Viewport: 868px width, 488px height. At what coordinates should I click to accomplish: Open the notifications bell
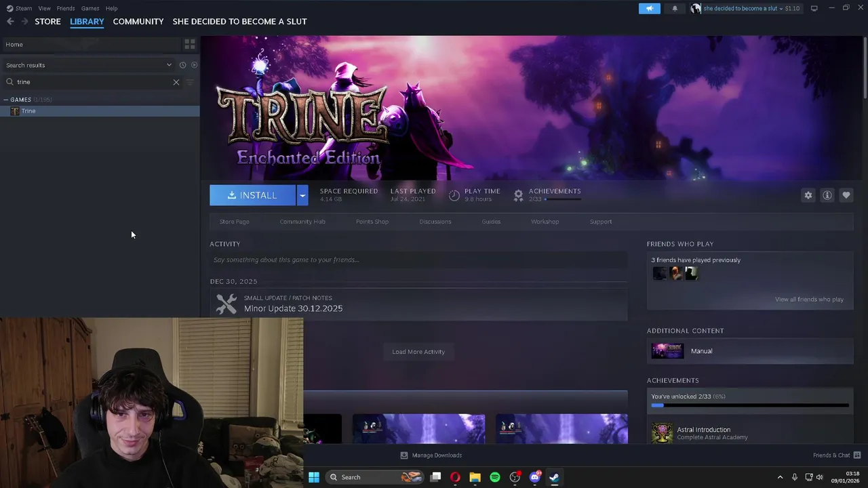click(x=674, y=8)
